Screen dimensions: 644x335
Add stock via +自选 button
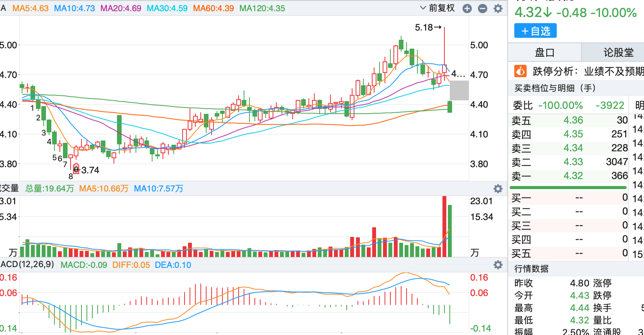[x=536, y=31]
